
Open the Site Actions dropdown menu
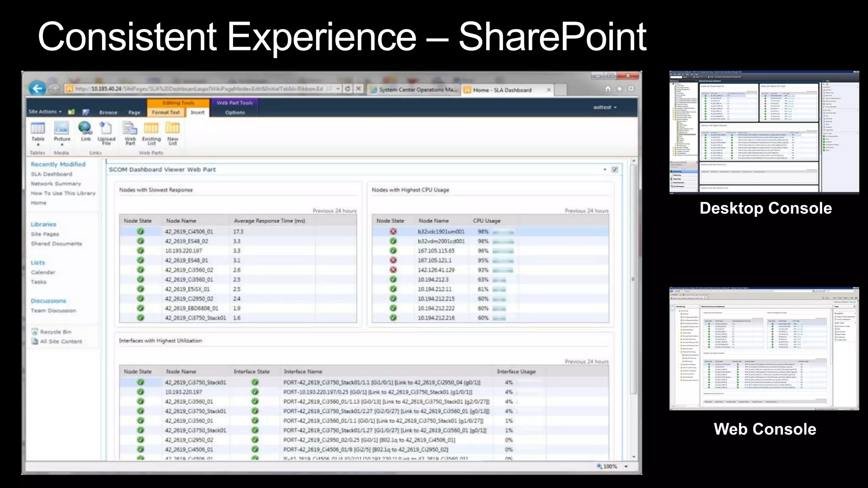(45, 112)
